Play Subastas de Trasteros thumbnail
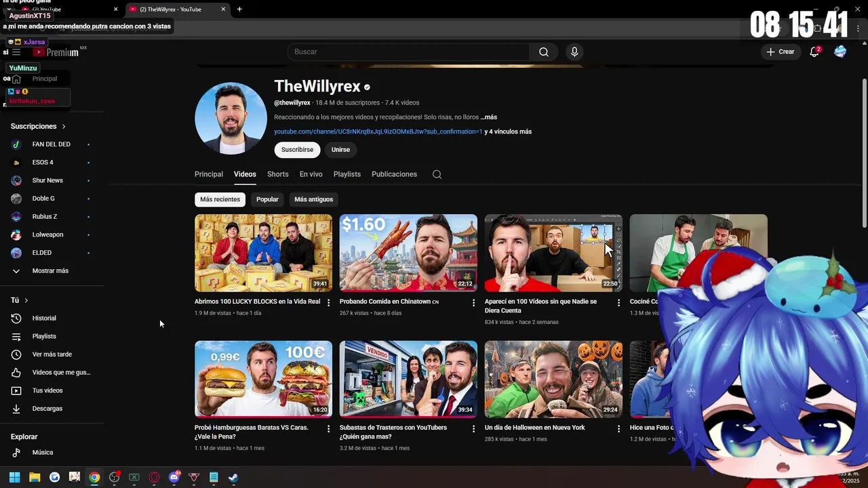 [408, 379]
